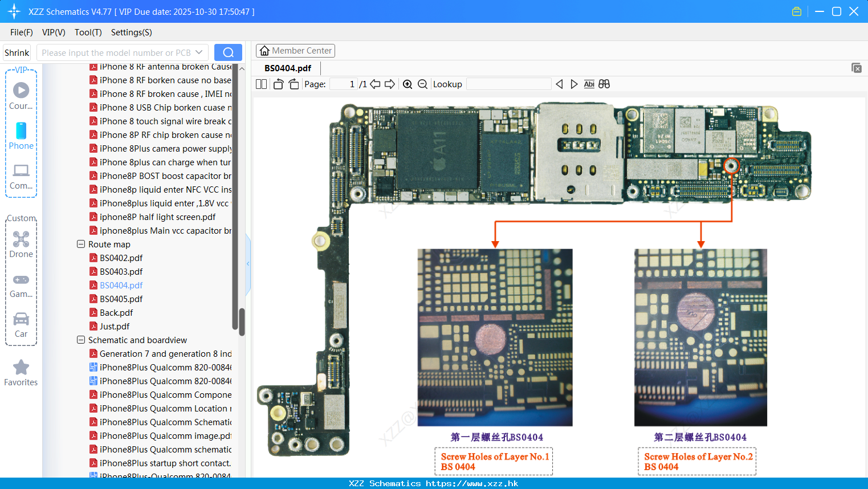The height and width of the screenshot is (489, 868).
Task: Click the layer 2 screw hole photo
Action: 700,337
